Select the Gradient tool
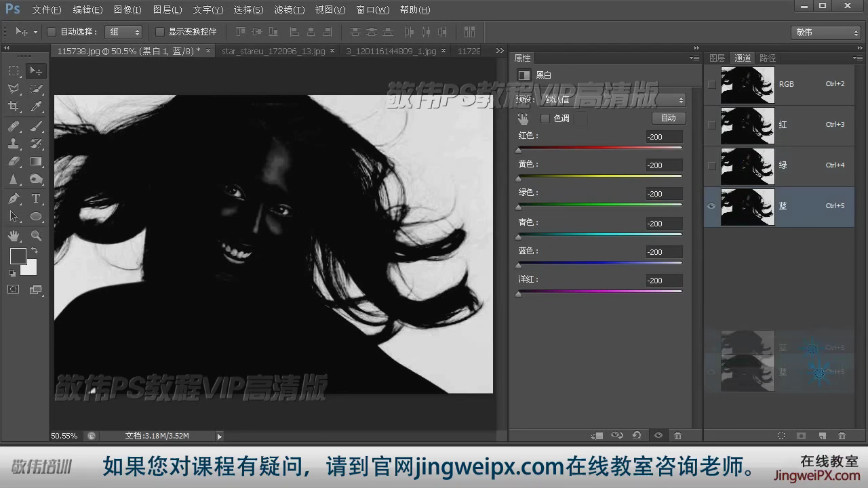Viewport: 868px width, 488px height. (37, 161)
